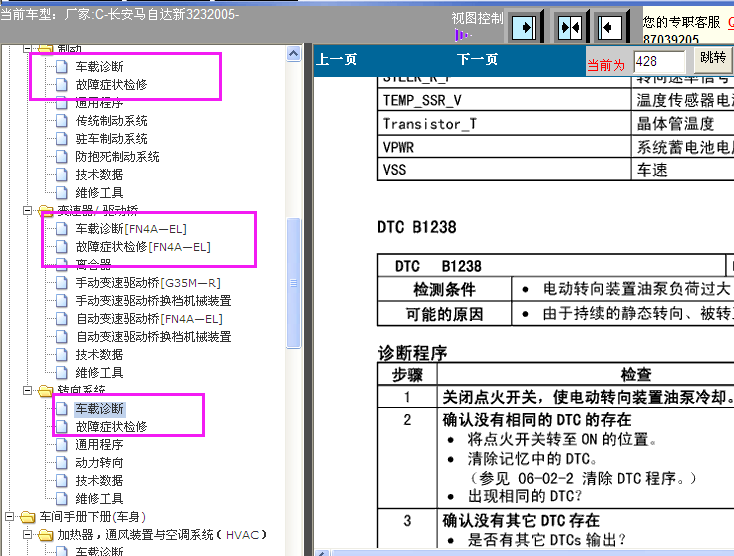Click TEMP_SSR_V table cell
Image resolution: width=734 pixels, height=556 pixels.
pos(504,100)
